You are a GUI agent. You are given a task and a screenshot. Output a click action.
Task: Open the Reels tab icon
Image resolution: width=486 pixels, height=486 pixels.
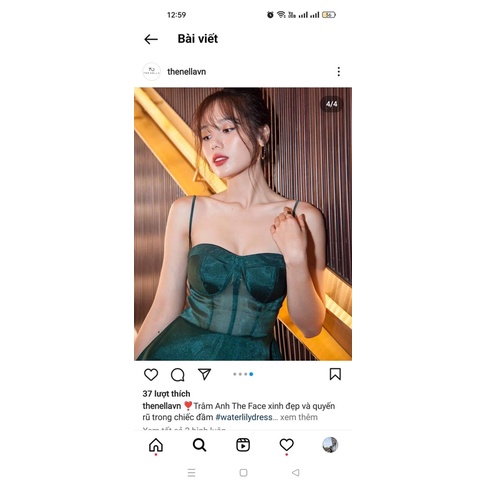pyautogui.click(x=243, y=445)
